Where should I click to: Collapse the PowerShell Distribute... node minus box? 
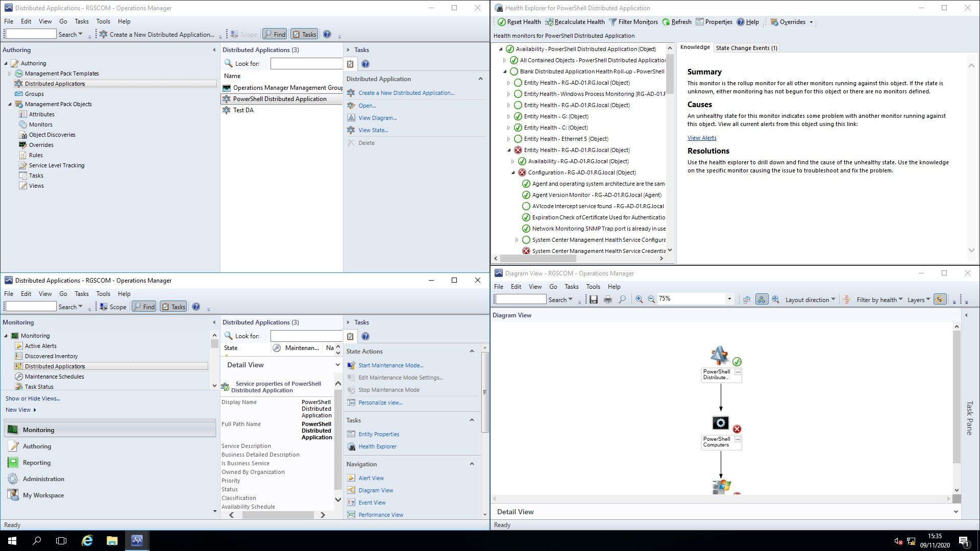(737, 372)
